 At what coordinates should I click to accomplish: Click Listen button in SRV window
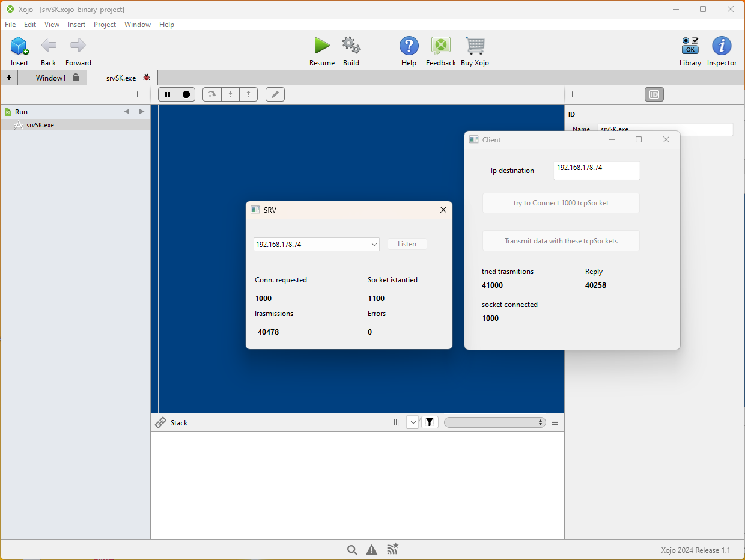coord(407,244)
